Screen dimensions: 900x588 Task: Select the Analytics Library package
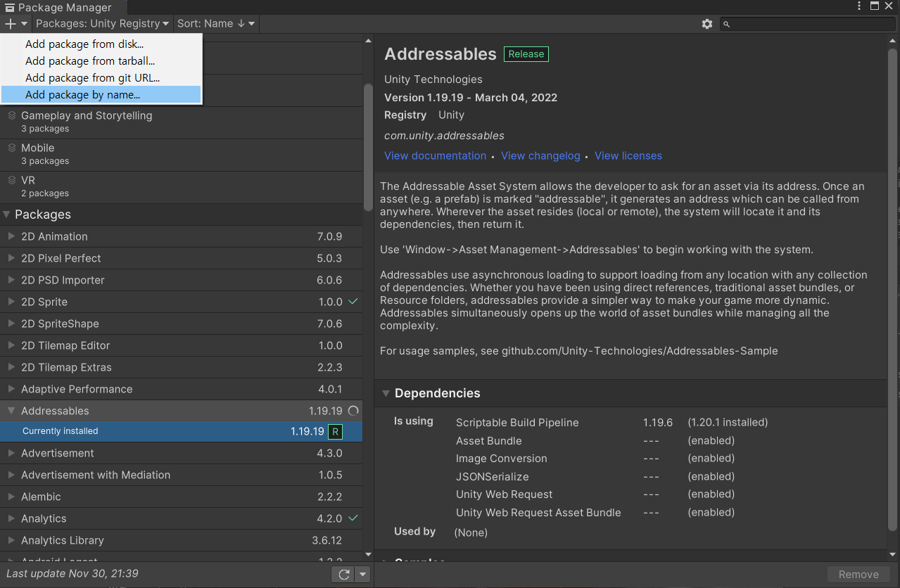182,540
